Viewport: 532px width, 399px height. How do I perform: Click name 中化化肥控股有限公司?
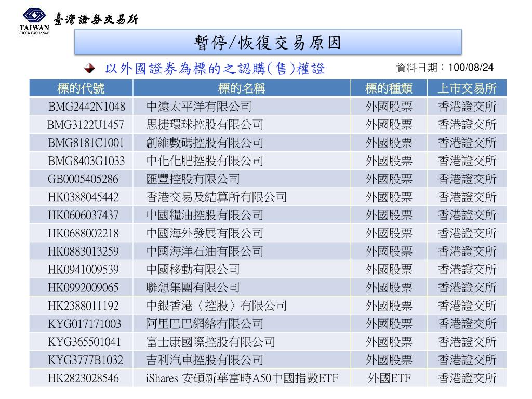(205, 161)
